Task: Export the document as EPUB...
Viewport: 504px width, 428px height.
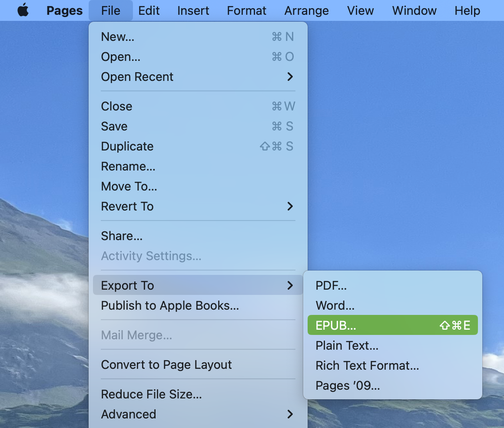Action: pos(392,325)
